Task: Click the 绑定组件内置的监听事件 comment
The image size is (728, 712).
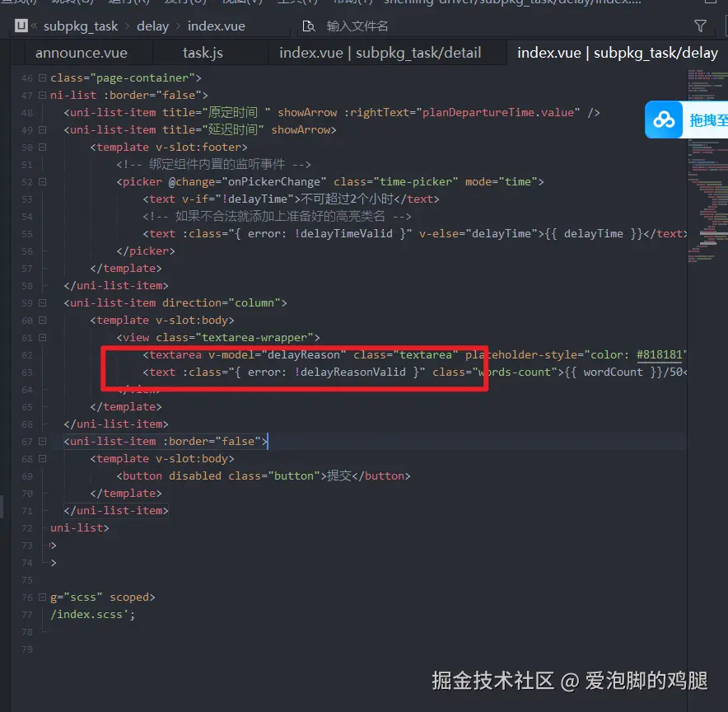Action: (x=217, y=165)
